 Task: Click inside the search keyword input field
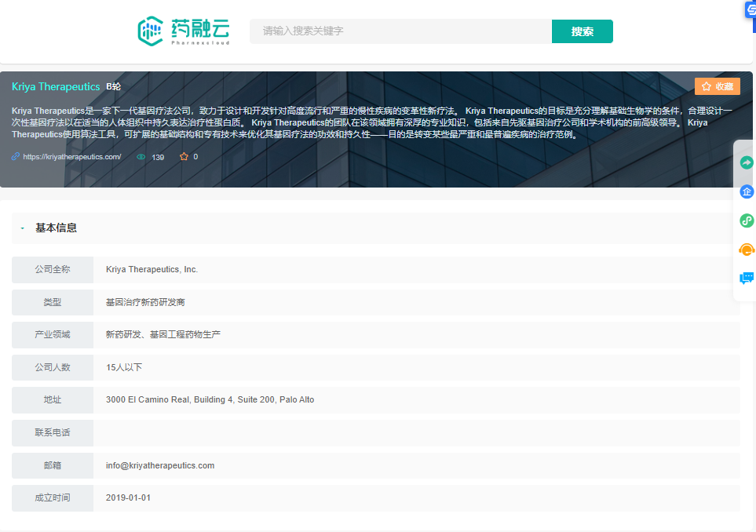400,31
